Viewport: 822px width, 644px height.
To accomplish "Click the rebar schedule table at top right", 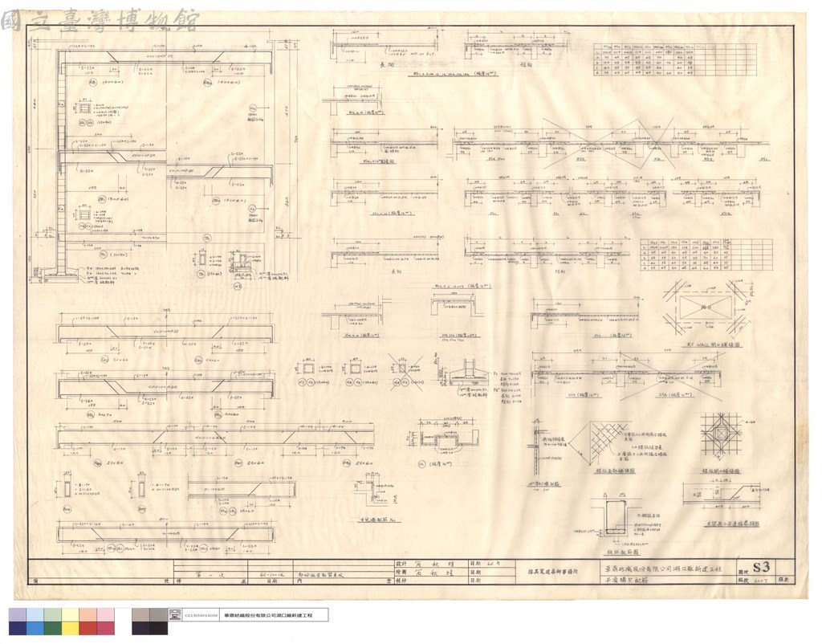I will [674, 59].
